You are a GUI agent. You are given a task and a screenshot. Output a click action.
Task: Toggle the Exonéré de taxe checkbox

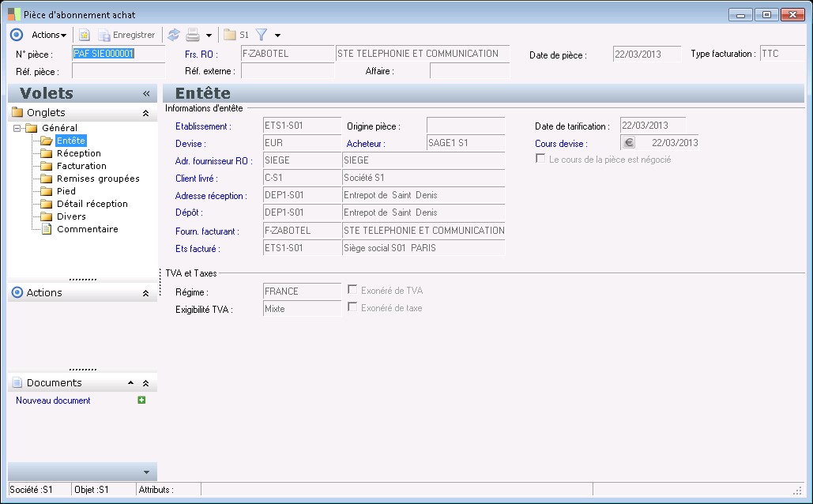[x=352, y=307]
